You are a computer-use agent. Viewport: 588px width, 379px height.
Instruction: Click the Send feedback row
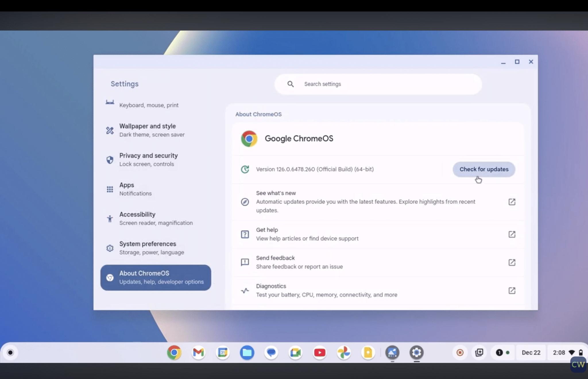[x=378, y=262]
